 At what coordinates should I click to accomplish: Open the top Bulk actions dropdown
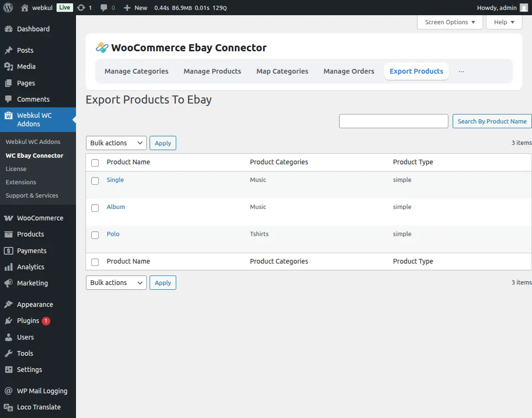pyautogui.click(x=116, y=143)
